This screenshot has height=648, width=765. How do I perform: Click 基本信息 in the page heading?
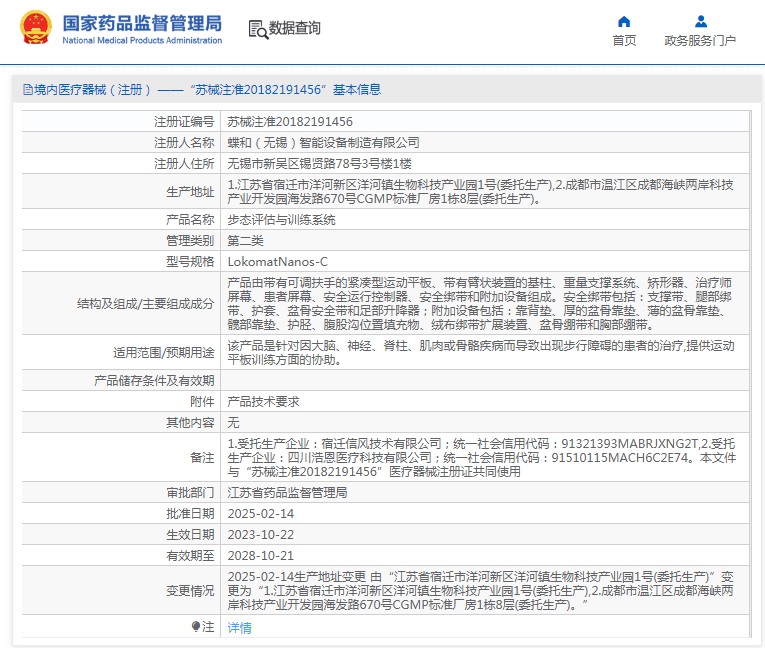[357, 90]
